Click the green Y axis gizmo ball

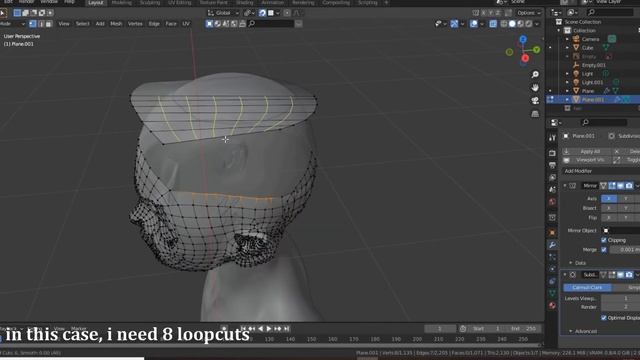tap(537, 50)
